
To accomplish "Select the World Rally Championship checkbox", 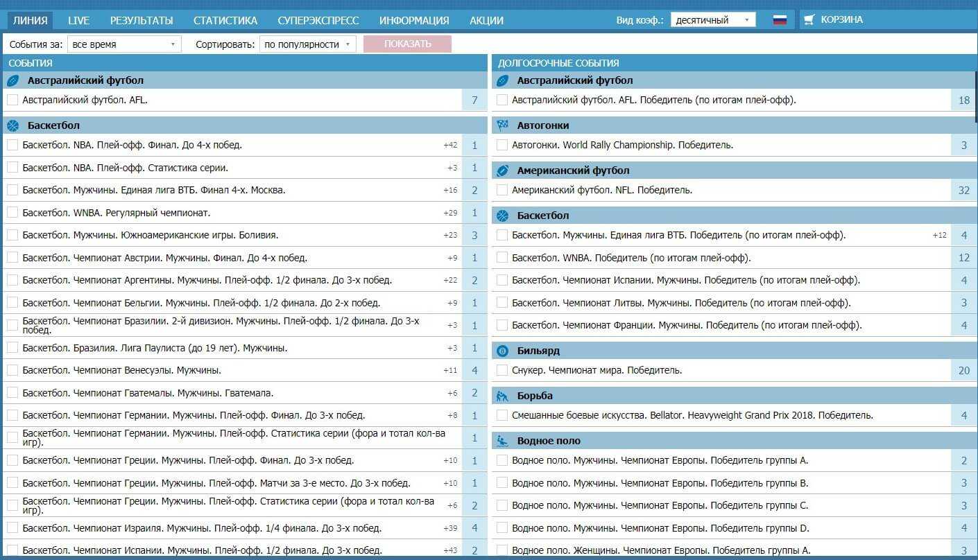I will pyautogui.click(x=502, y=145).
